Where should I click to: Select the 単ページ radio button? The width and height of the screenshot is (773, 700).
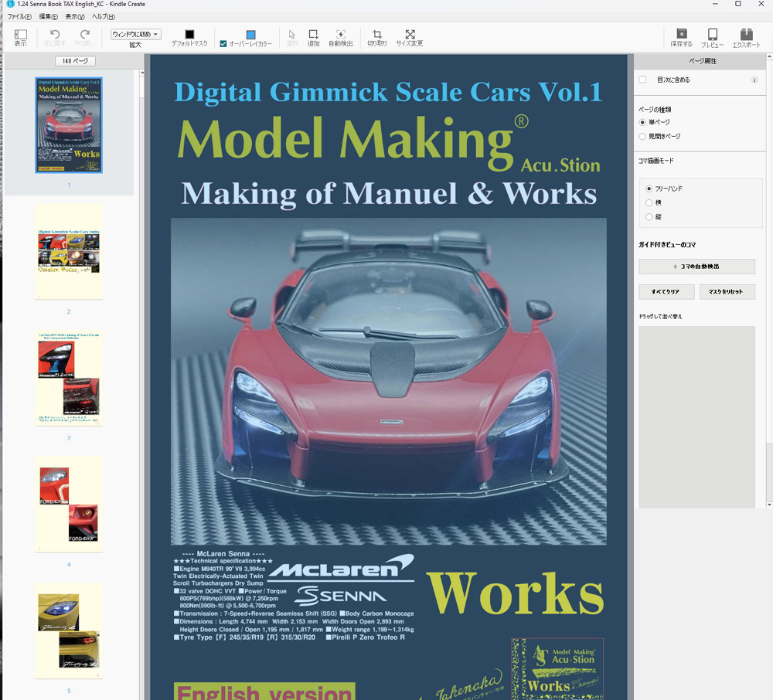tap(642, 122)
